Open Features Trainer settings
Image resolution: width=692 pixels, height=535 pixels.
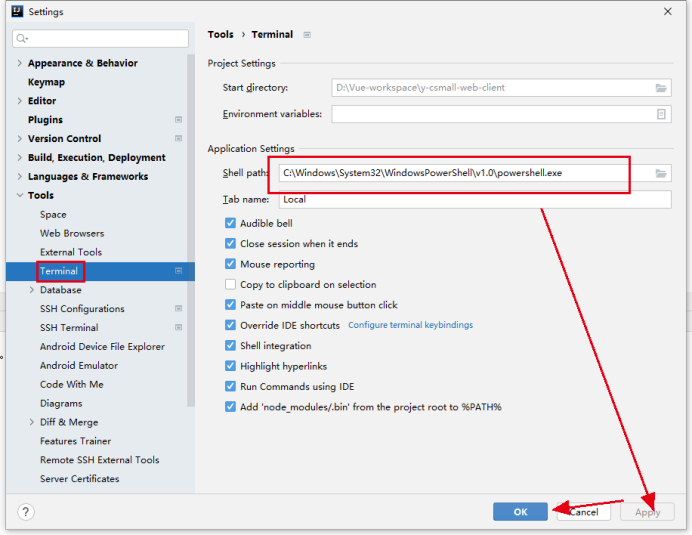coord(75,441)
